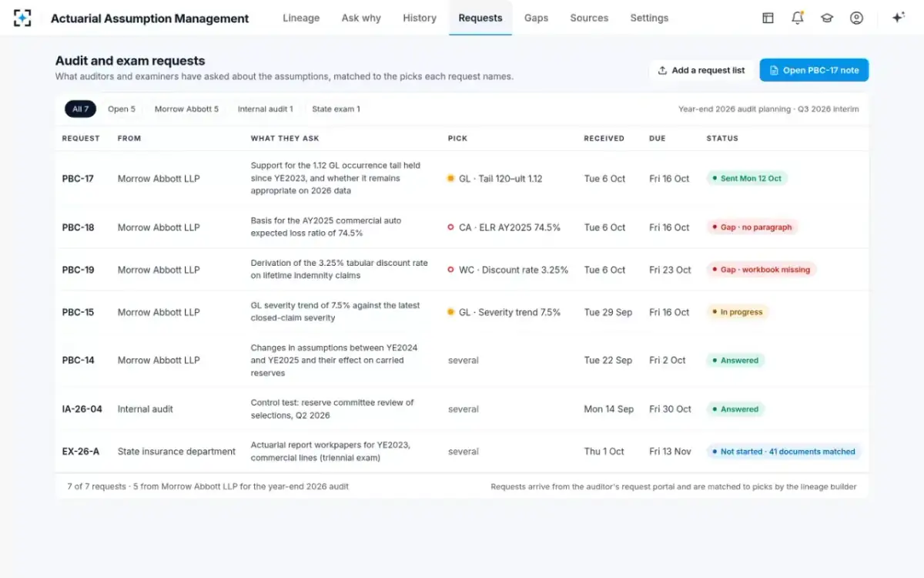Sort by the RECEIVED column header
This screenshot has width=924, height=578.
pos(604,138)
